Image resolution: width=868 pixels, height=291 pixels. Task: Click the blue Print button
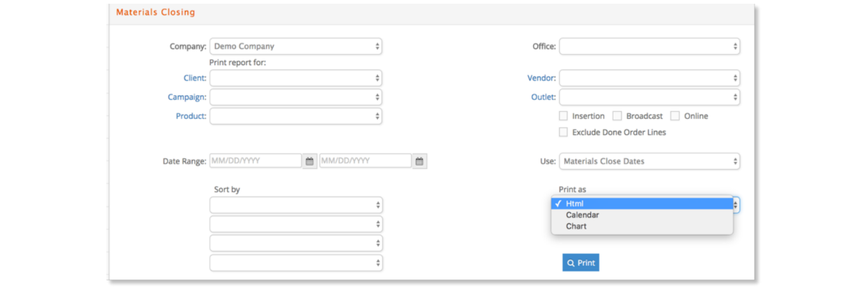coord(581,263)
